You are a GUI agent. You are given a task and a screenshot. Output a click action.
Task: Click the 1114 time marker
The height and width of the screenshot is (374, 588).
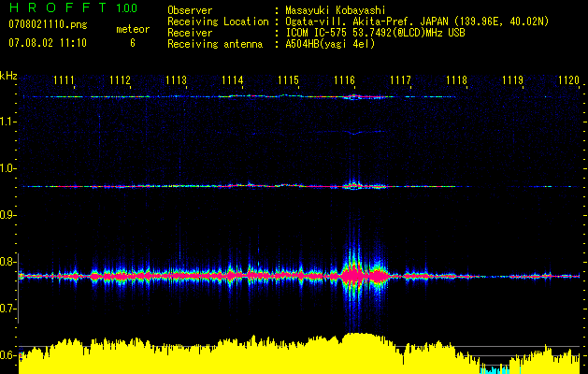(x=232, y=80)
